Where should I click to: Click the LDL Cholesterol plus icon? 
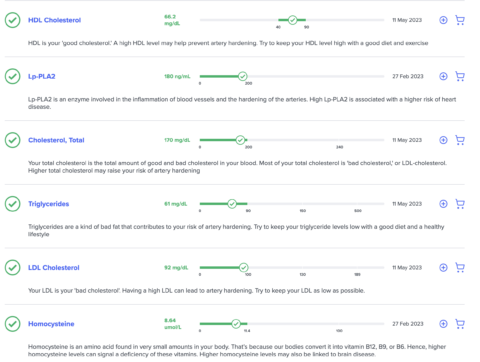click(x=443, y=267)
